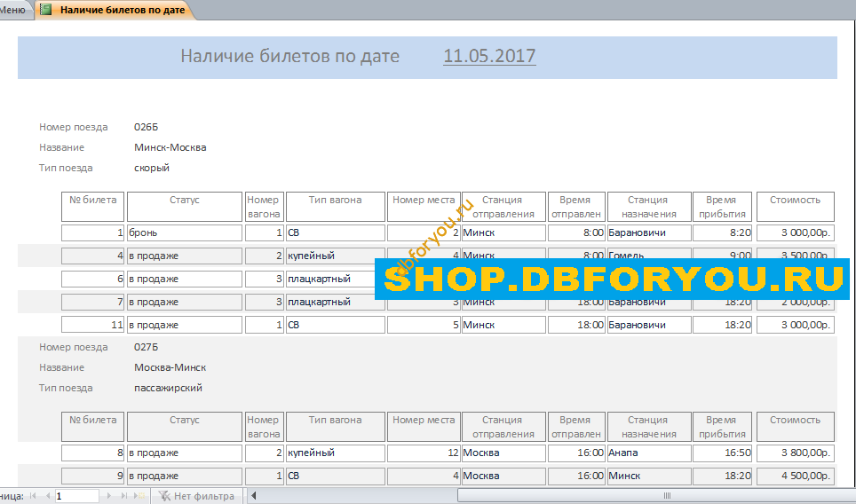
Task: Click the horizontal scrollbar thumb
Action: [x=667, y=496]
